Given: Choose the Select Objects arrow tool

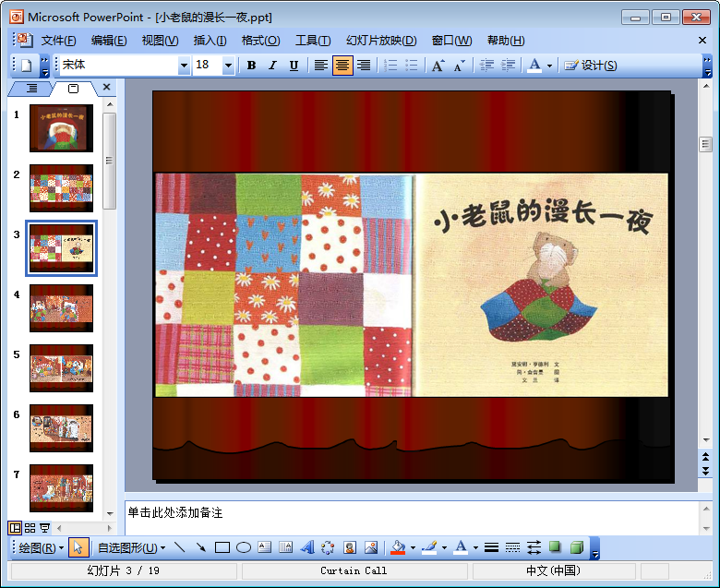Looking at the screenshot, I should (78, 547).
